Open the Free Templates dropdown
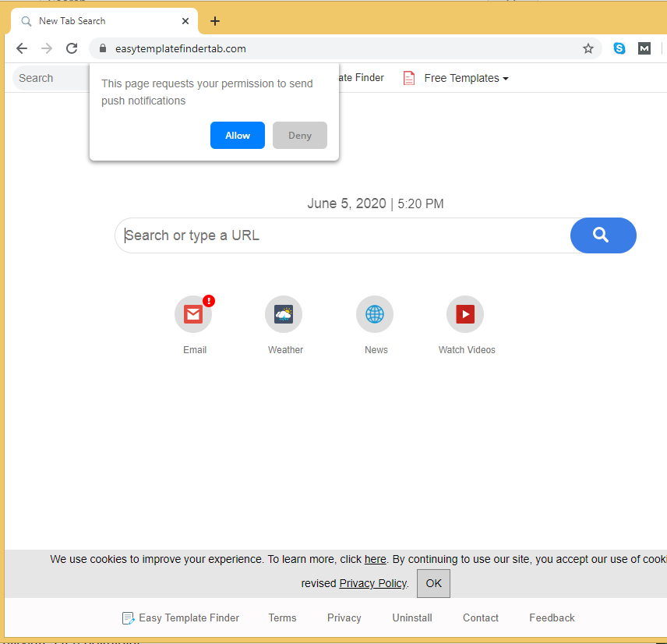The image size is (667, 644). [x=466, y=78]
